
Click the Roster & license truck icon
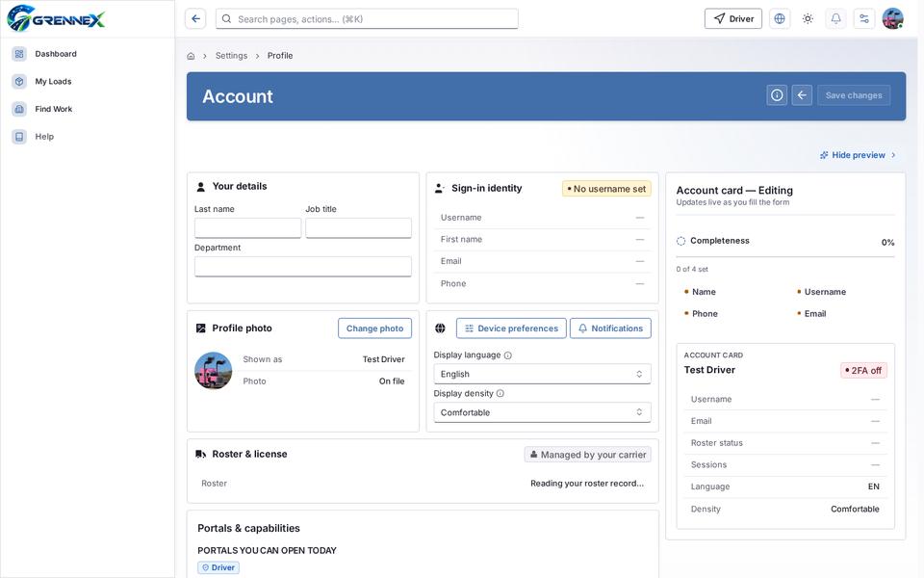click(200, 454)
